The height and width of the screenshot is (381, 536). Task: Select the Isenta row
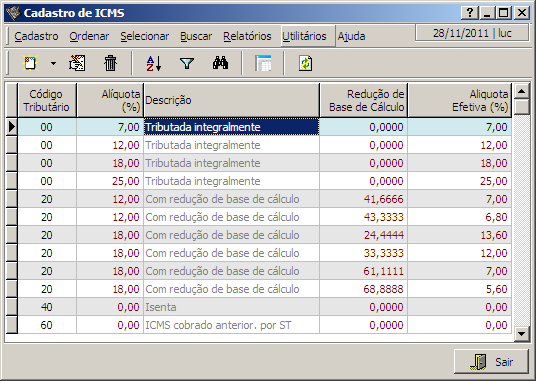[265, 307]
